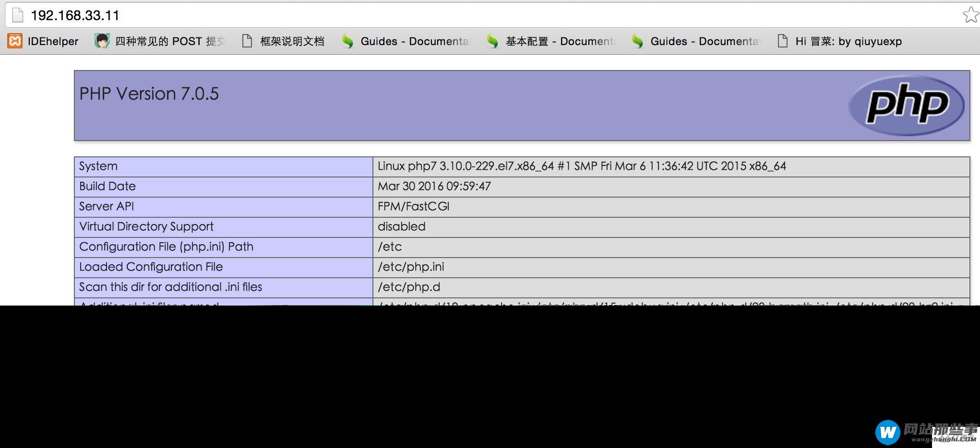Open the 基本配置 - Documentation bookmark
This screenshot has width=980, height=448.
(x=561, y=41)
